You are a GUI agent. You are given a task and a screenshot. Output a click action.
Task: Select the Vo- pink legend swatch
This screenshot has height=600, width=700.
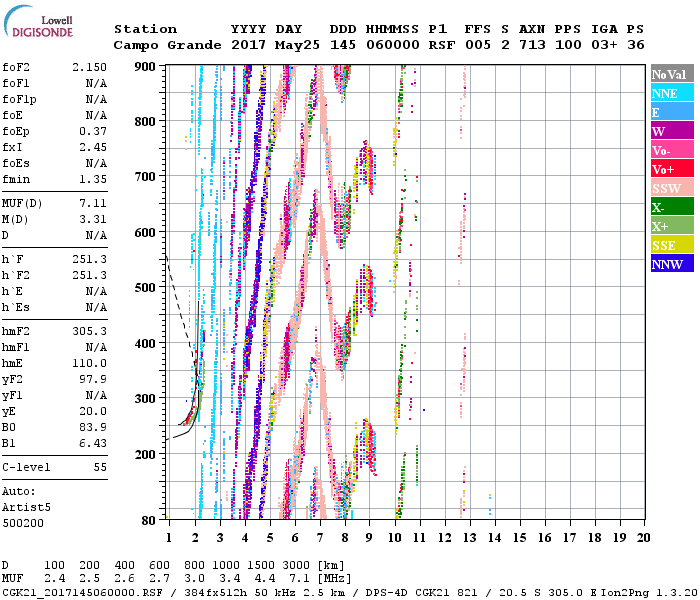pyautogui.click(x=672, y=150)
